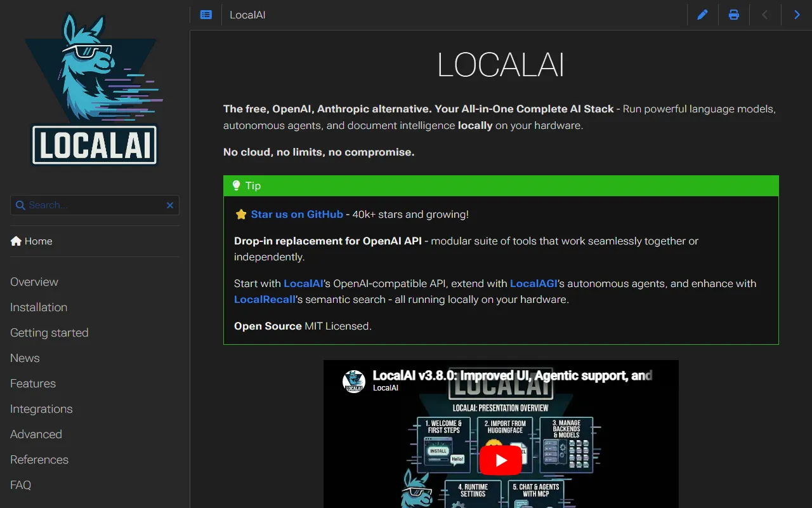The height and width of the screenshot is (508, 812).
Task: Open the Integrations section
Action: click(41, 409)
